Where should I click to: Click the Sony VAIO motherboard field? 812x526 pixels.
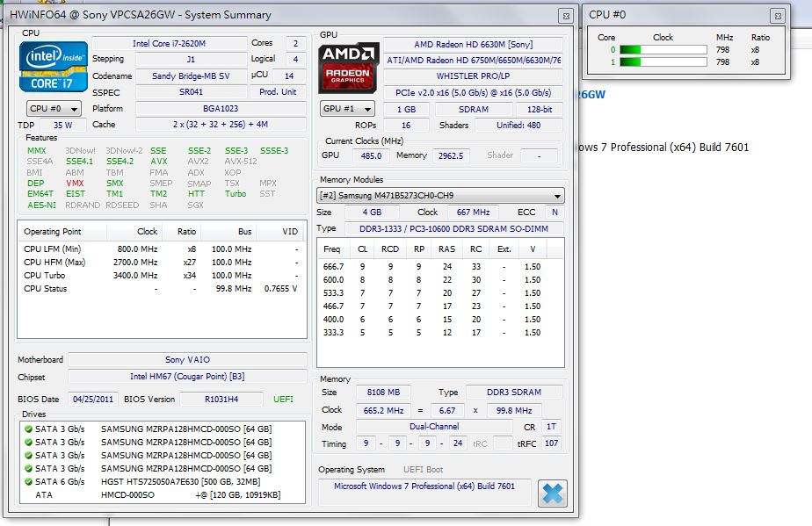187,360
